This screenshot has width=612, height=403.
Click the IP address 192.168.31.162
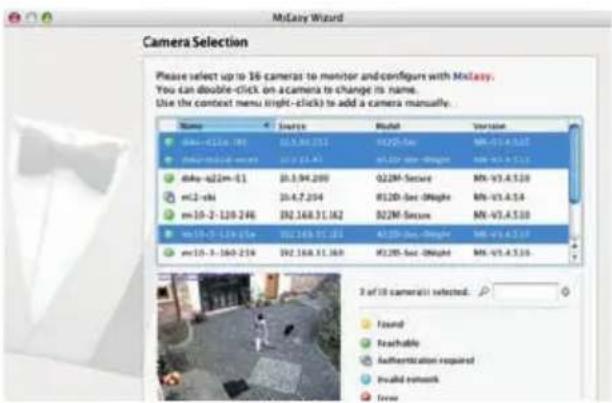(311, 215)
